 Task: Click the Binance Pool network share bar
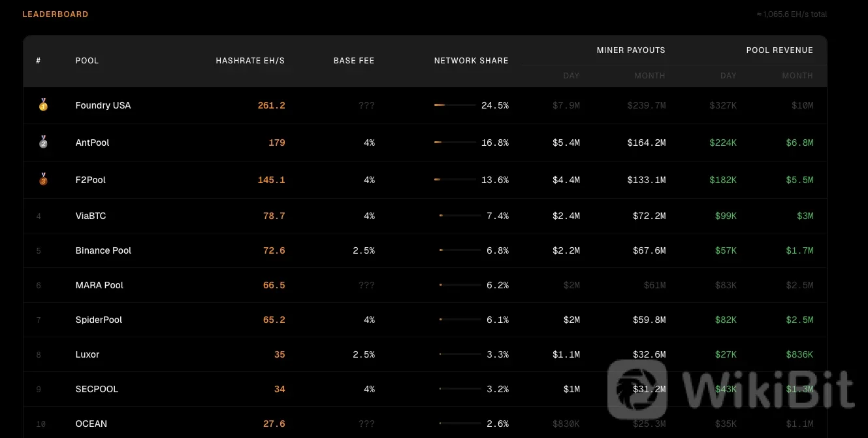(x=460, y=250)
